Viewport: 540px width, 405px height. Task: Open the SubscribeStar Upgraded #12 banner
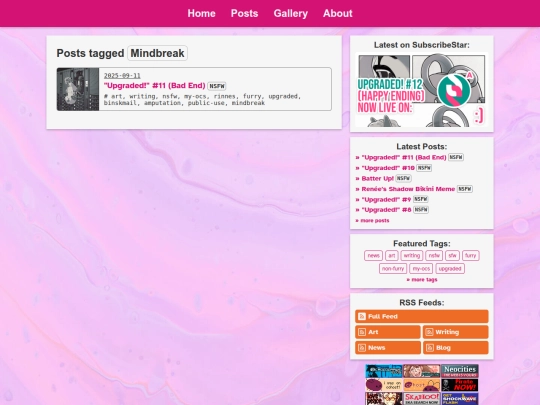[x=422, y=90]
